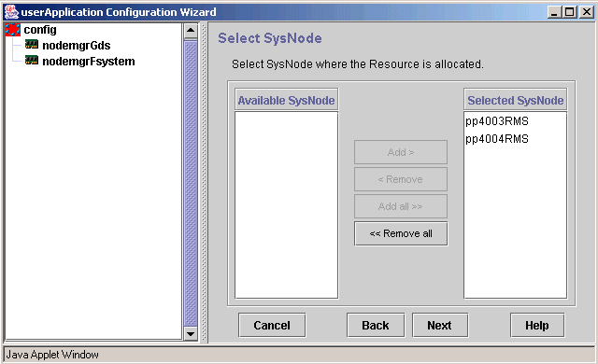
Task: Open Help for this wizard page
Action: point(537,325)
